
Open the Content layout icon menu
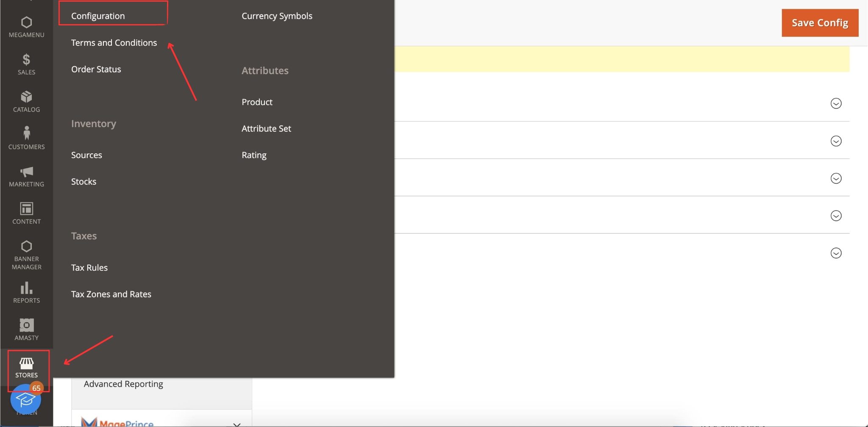(26, 213)
